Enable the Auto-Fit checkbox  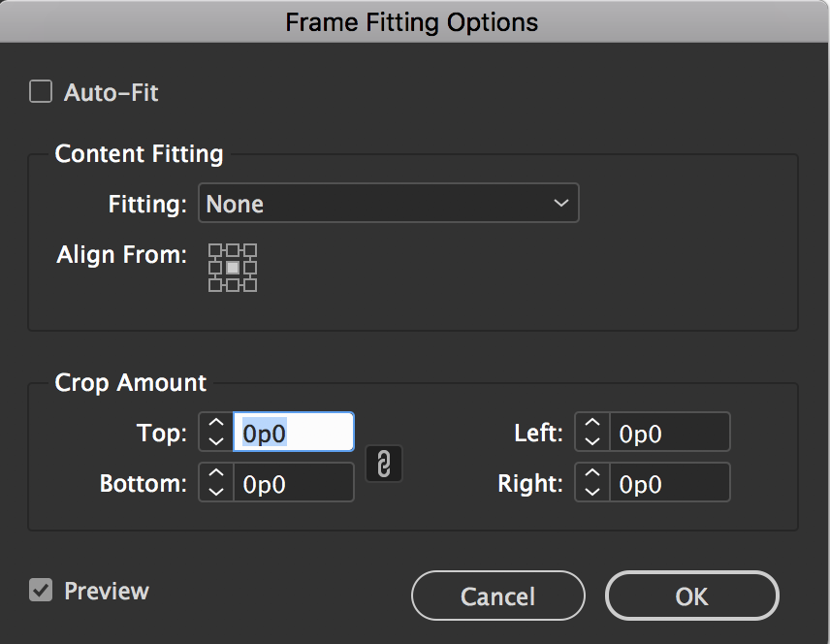click(41, 93)
